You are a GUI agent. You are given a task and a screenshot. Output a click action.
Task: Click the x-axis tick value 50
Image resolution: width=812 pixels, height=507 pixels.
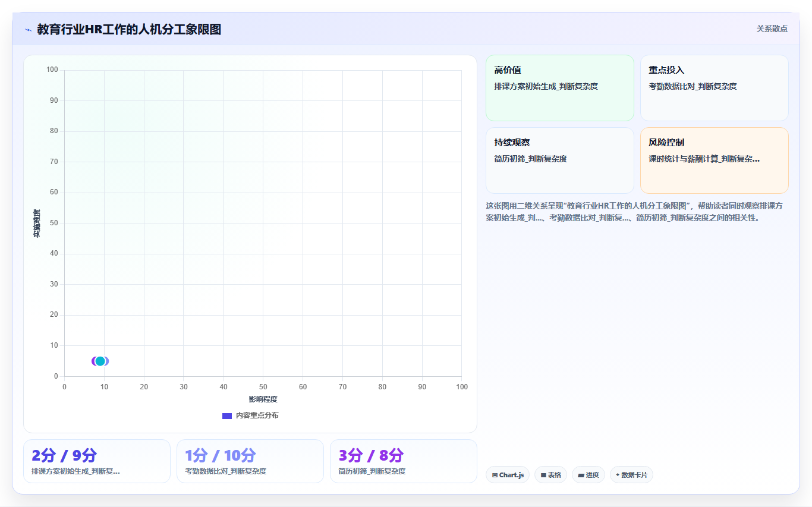(x=263, y=387)
